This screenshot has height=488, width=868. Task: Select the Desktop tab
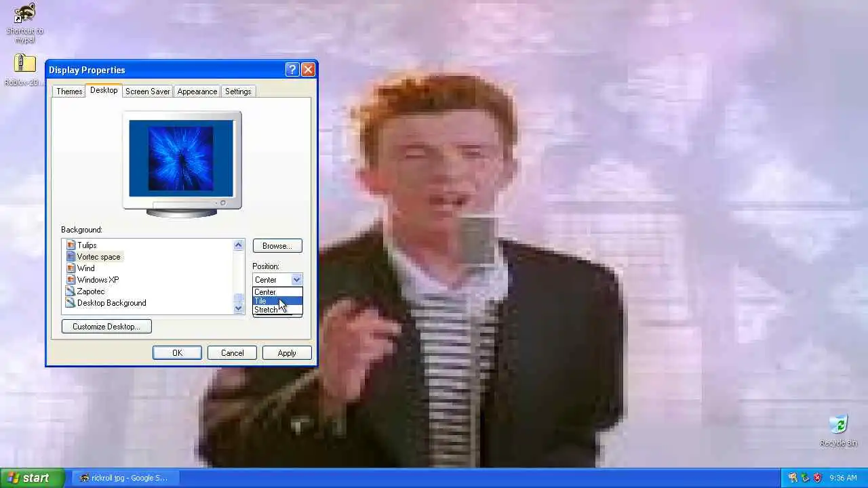pyautogui.click(x=104, y=90)
